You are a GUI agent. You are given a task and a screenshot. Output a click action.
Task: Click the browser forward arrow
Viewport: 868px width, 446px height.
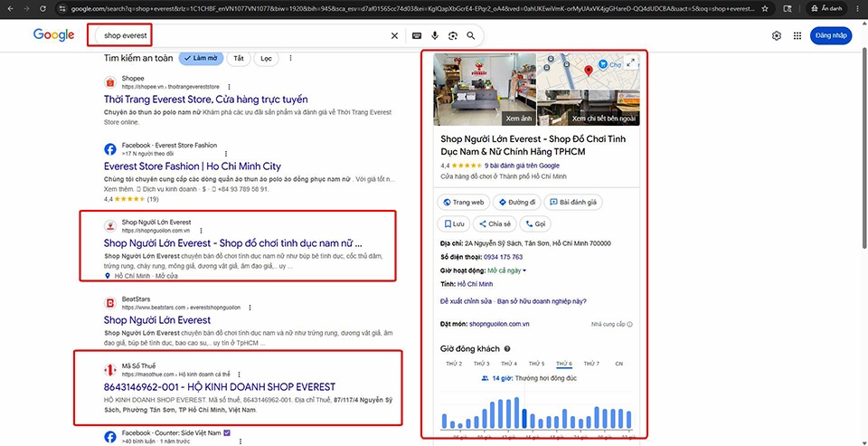click(25, 9)
